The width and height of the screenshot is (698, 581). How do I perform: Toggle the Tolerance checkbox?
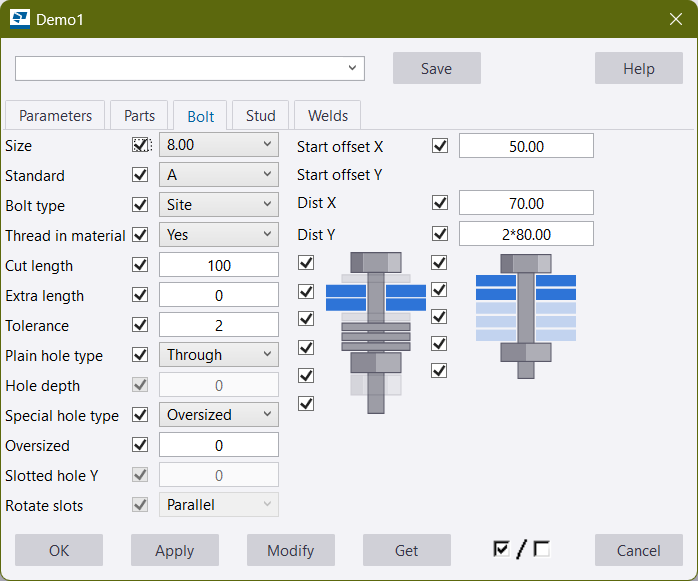(140, 325)
